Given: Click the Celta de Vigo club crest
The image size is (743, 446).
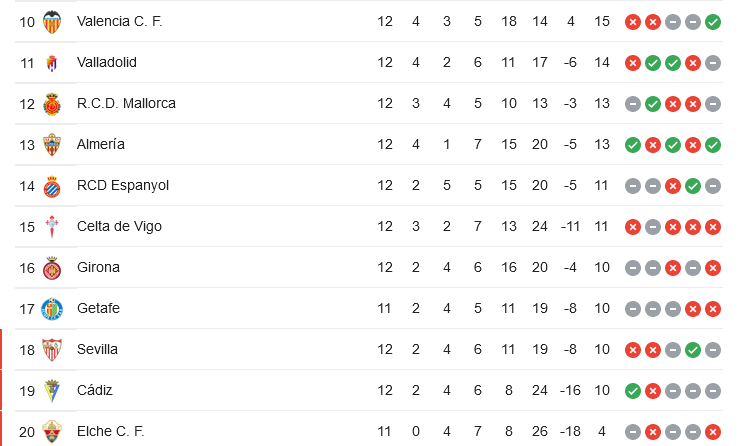Looking at the screenshot, I should click(52, 226).
